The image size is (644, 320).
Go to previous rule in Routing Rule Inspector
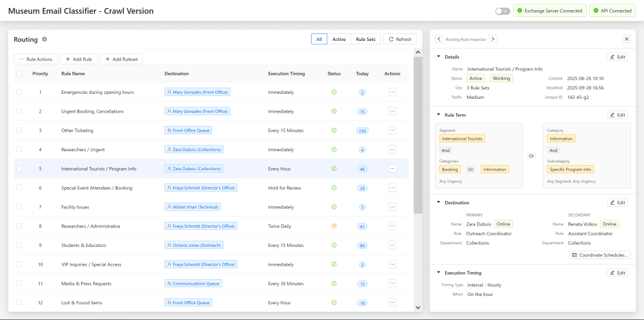439,39
